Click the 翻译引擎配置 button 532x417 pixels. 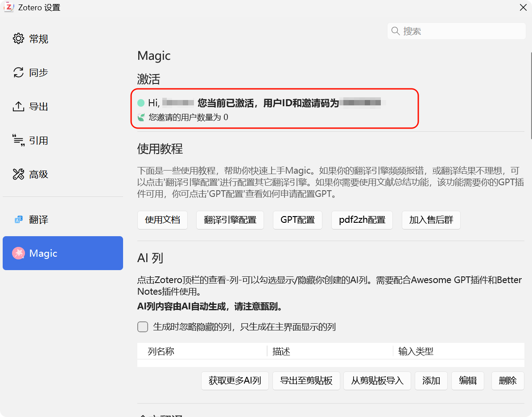pyautogui.click(x=230, y=220)
